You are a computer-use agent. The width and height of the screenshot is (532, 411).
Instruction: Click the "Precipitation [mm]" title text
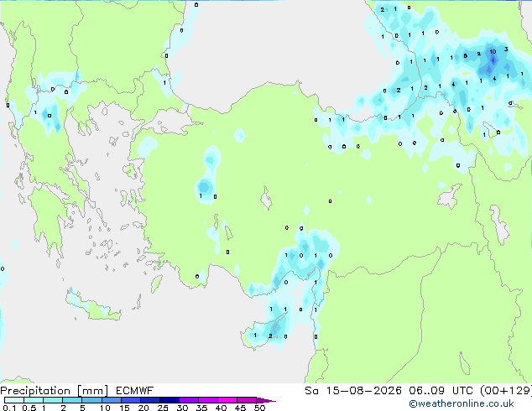pos(54,391)
